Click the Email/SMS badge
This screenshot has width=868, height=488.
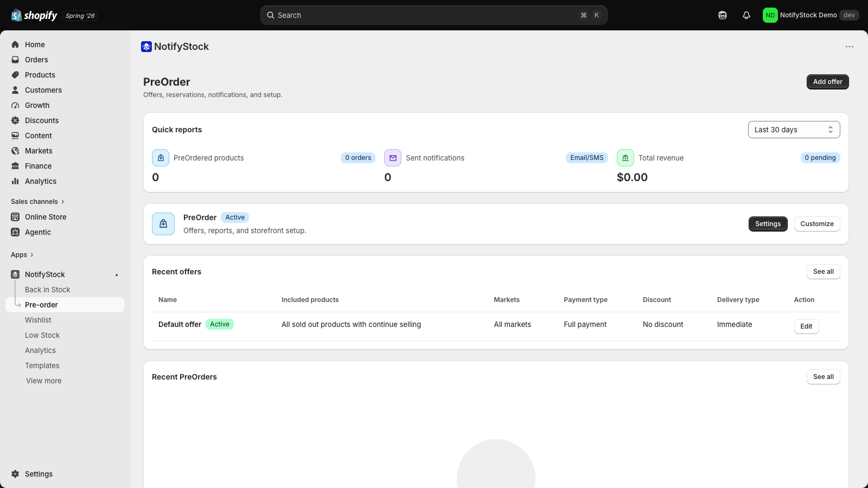coord(587,158)
